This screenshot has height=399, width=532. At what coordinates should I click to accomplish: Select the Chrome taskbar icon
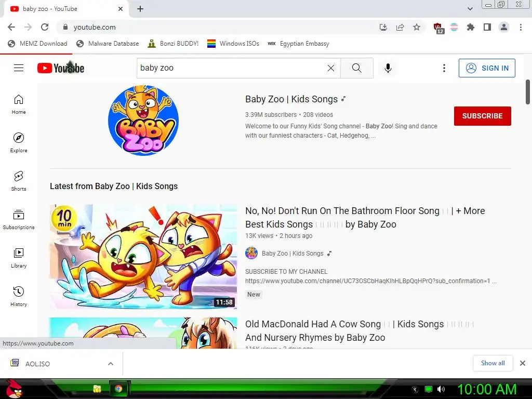118,389
